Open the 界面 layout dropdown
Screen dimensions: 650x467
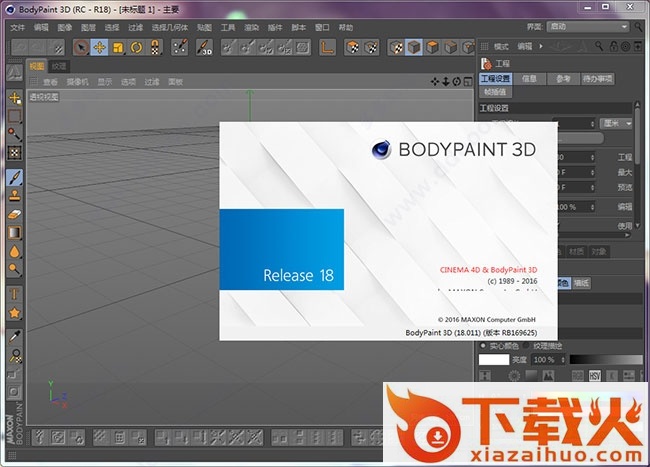click(x=588, y=27)
